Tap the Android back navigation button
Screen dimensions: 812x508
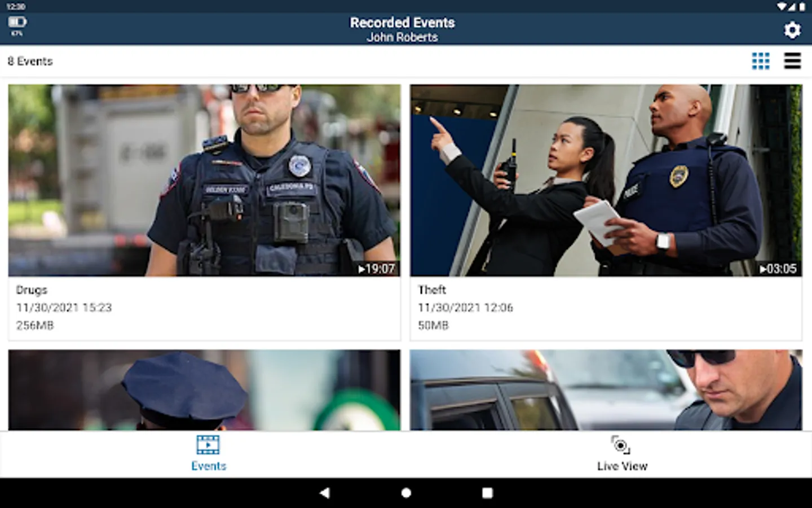coord(324,493)
